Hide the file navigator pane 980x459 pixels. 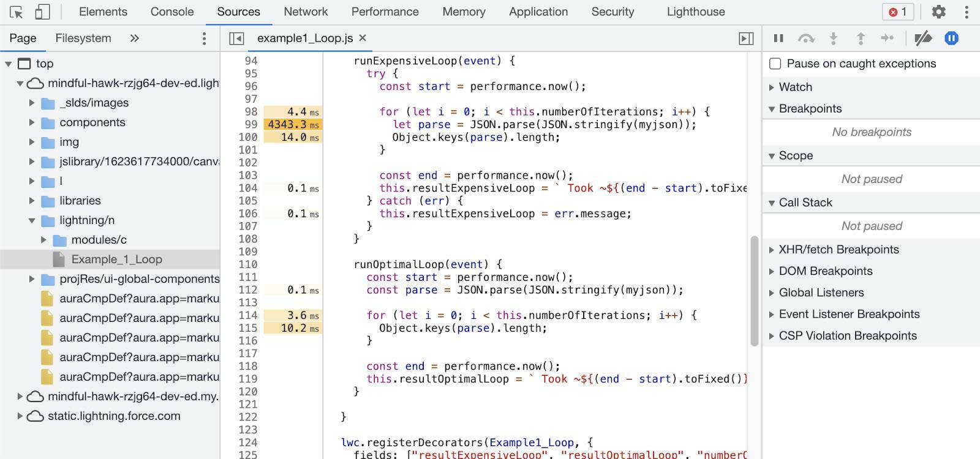(x=236, y=39)
